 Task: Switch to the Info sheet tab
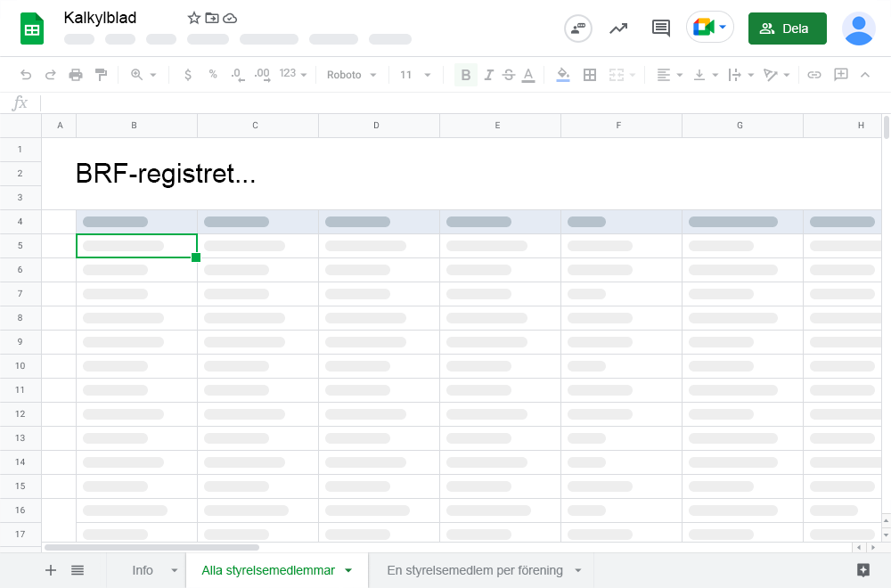(143, 570)
